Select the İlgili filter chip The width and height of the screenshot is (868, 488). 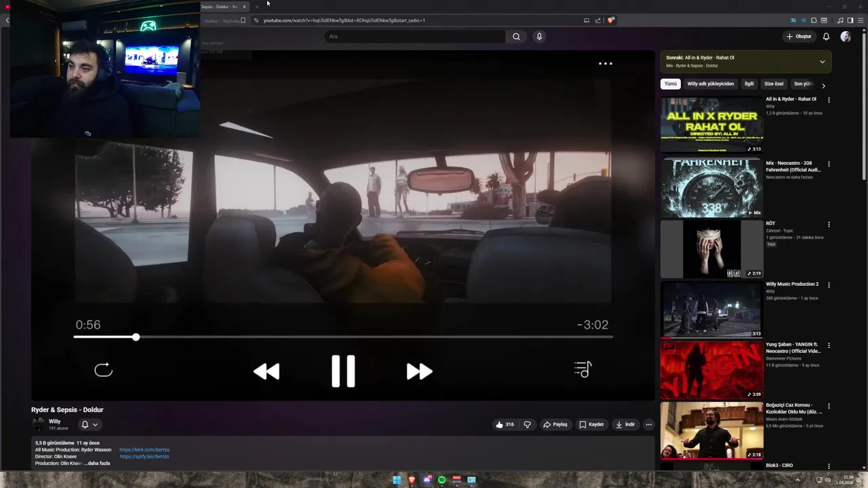pos(749,84)
